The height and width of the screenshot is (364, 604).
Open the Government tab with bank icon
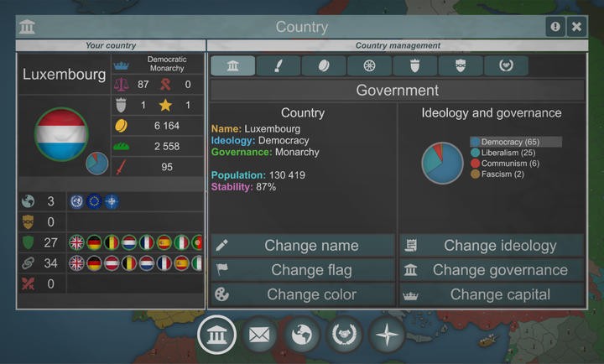coord(232,66)
